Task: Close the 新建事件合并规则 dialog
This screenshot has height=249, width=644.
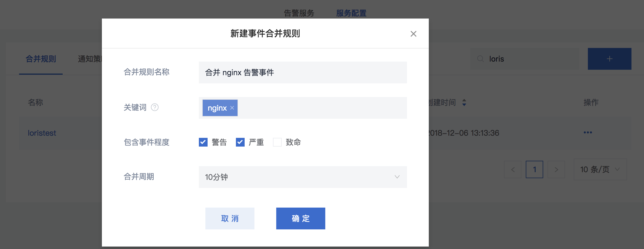Action: point(413,34)
